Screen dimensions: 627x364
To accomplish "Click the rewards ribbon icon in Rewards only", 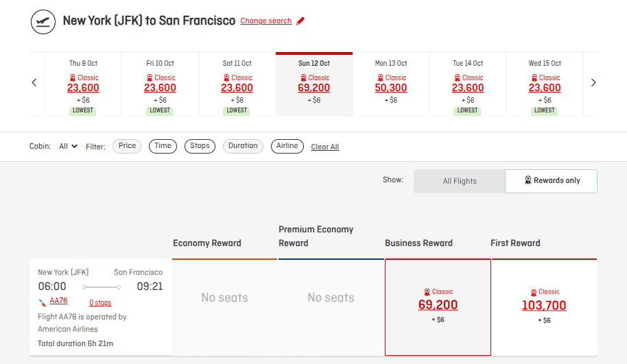I will pos(528,180).
